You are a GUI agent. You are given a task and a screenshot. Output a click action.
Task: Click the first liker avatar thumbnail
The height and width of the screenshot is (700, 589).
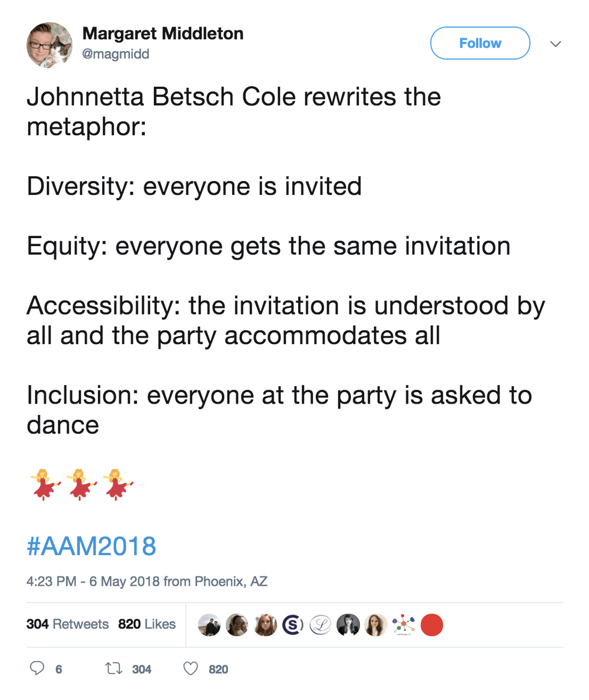(209, 625)
